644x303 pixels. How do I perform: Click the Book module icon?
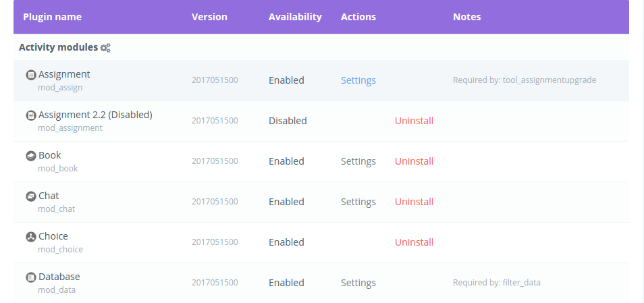click(x=31, y=156)
